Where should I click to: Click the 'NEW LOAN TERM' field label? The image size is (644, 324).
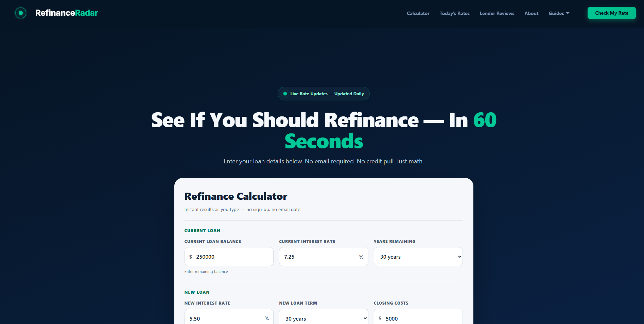coord(298,303)
